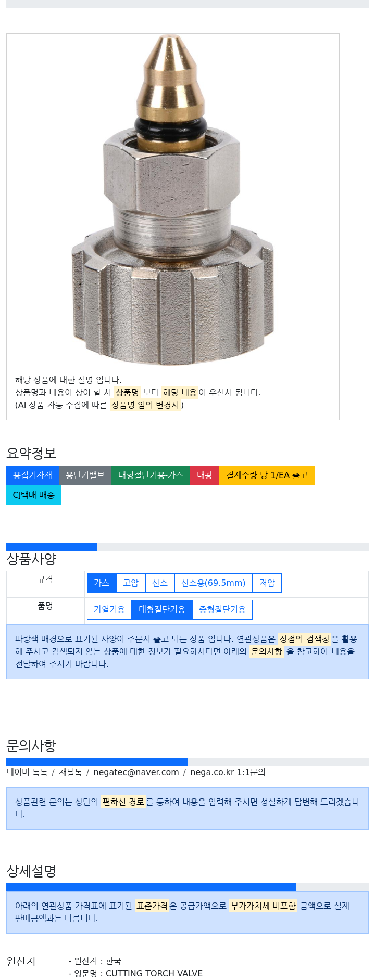Click the negatec@naver.com email link
375x980 pixels.
136,772
